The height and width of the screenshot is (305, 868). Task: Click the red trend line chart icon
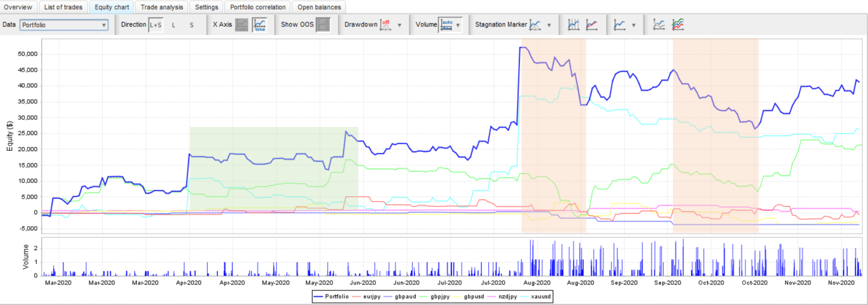(591, 25)
